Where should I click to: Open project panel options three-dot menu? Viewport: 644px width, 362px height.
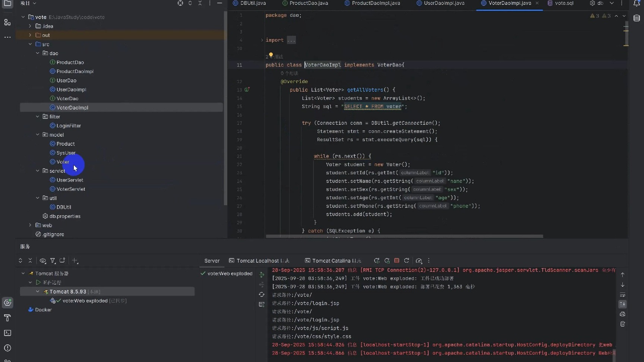pyautogui.click(x=210, y=3)
